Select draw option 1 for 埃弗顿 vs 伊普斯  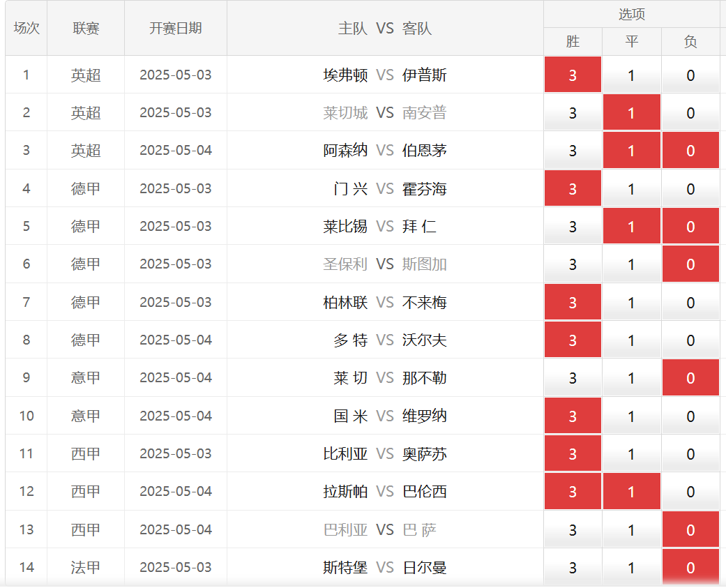pos(632,75)
